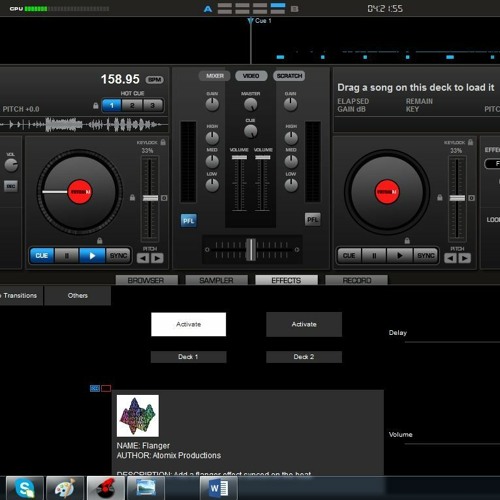Screen dimensions: 500x500
Task: Pause the right deck
Action: tap(374, 256)
